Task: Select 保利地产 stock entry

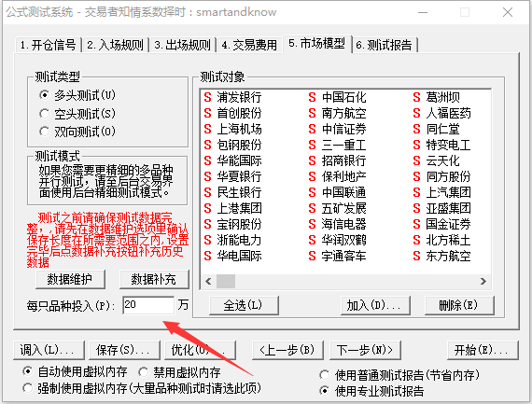Action: pos(338,176)
